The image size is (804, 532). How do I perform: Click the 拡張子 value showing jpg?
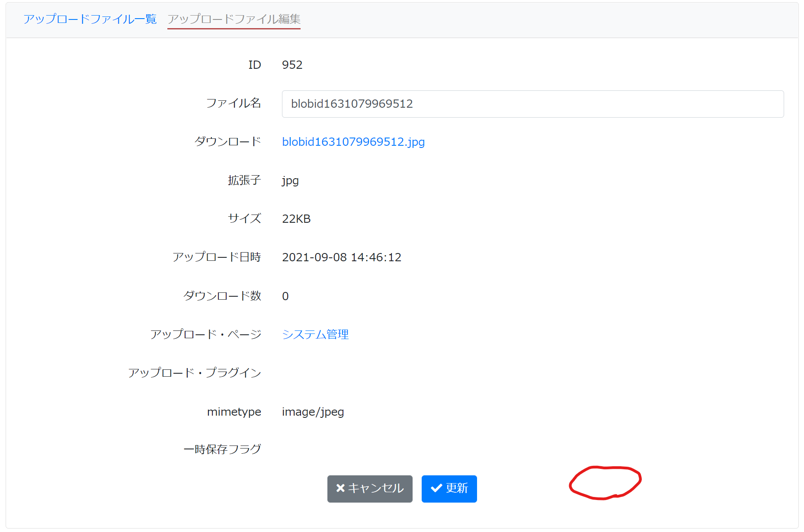coord(290,181)
